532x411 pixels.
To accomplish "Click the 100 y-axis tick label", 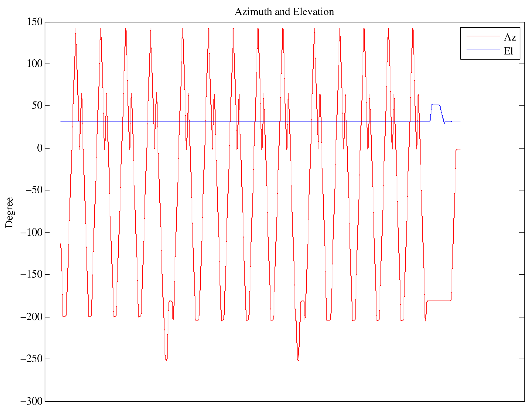I will coord(35,64).
